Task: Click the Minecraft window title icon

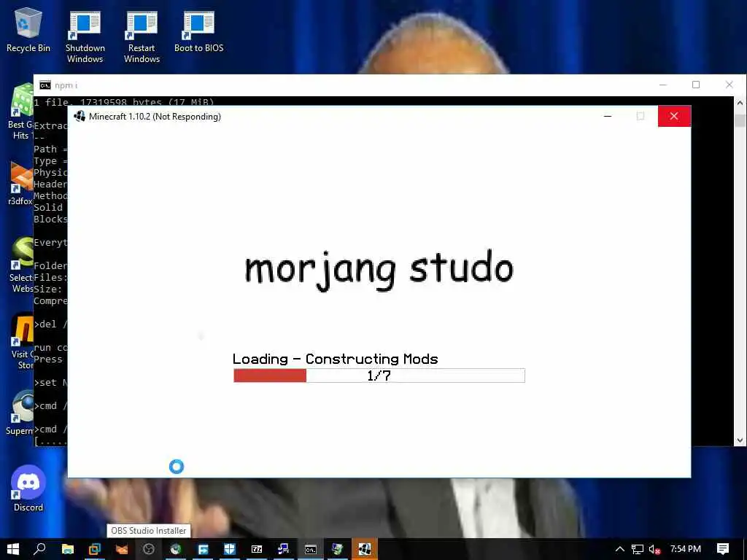Action: click(x=80, y=116)
